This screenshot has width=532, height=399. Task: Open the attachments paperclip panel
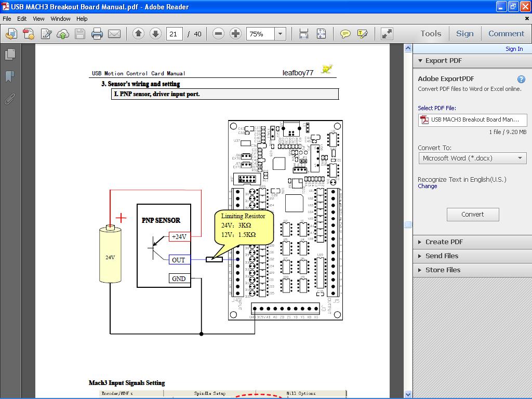pyautogui.click(x=9, y=99)
